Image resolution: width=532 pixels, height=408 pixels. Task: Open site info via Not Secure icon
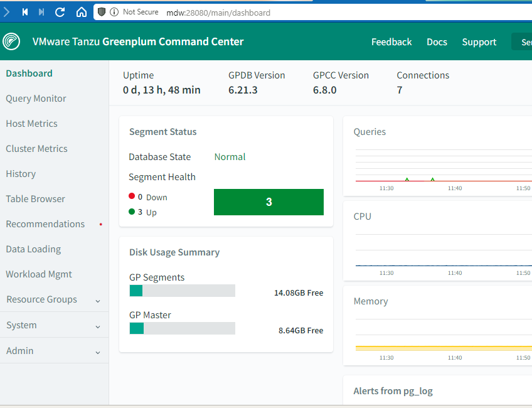(x=114, y=12)
